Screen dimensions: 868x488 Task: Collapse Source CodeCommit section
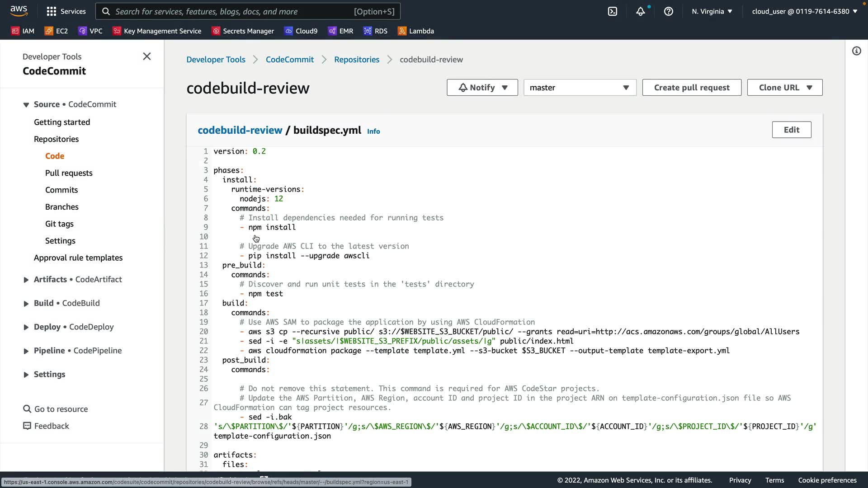26,105
